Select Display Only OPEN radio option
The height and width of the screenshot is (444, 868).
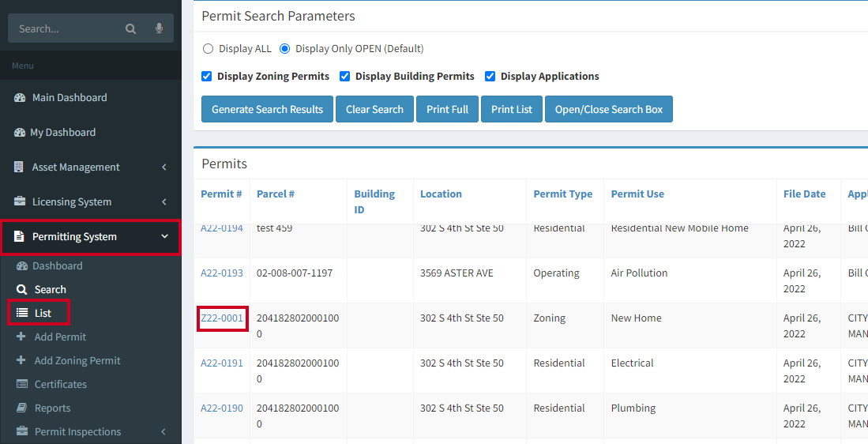click(284, 49)
